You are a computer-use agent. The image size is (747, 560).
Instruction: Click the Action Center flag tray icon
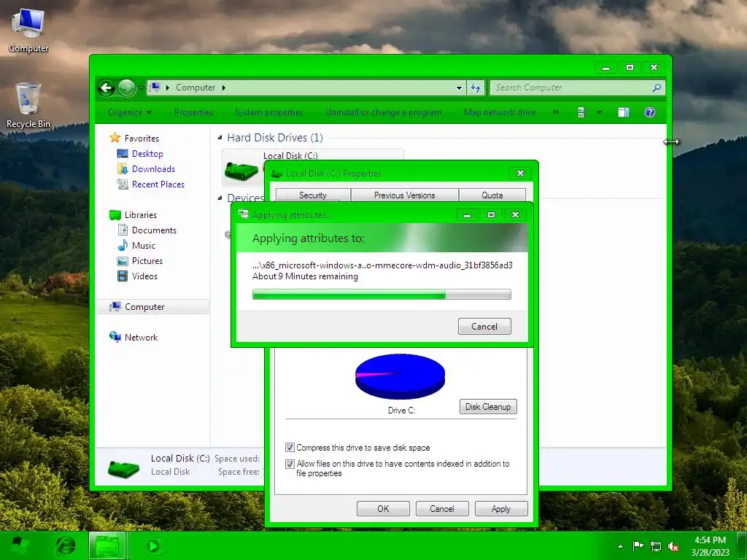638,546
